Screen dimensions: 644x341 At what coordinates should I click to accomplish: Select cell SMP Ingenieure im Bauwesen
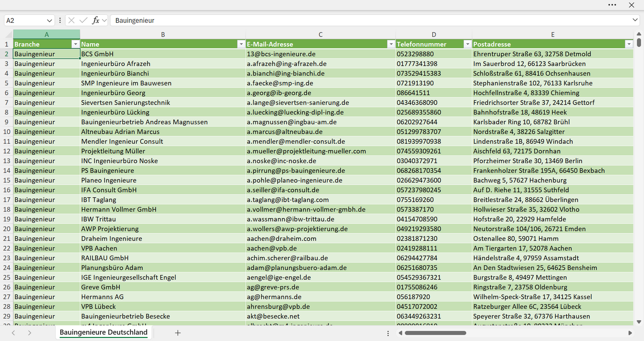(x=163, y=83)
